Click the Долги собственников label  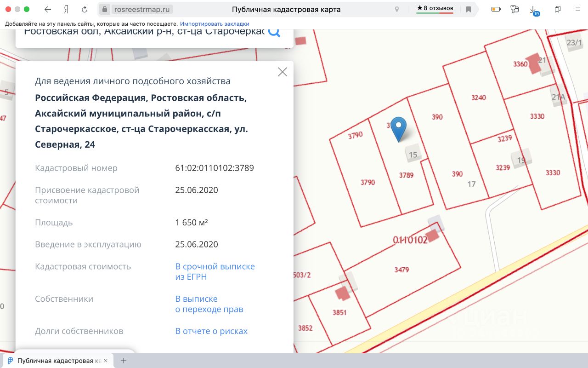tap(79, 331)
